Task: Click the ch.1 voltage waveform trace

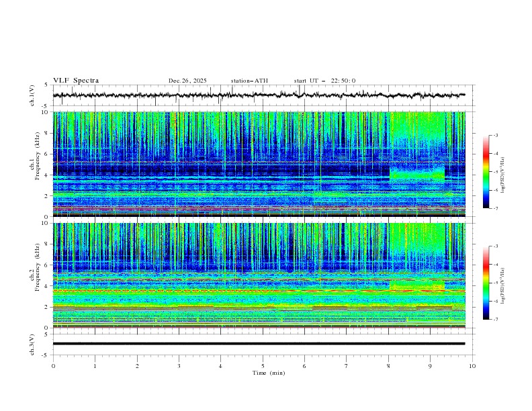Action: coord(259,95)
